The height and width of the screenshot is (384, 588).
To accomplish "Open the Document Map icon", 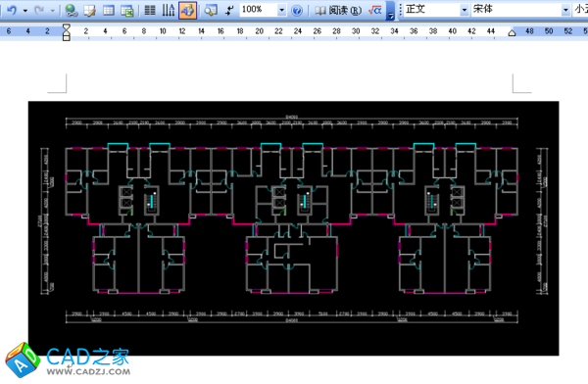I will (x=211, y=10).
